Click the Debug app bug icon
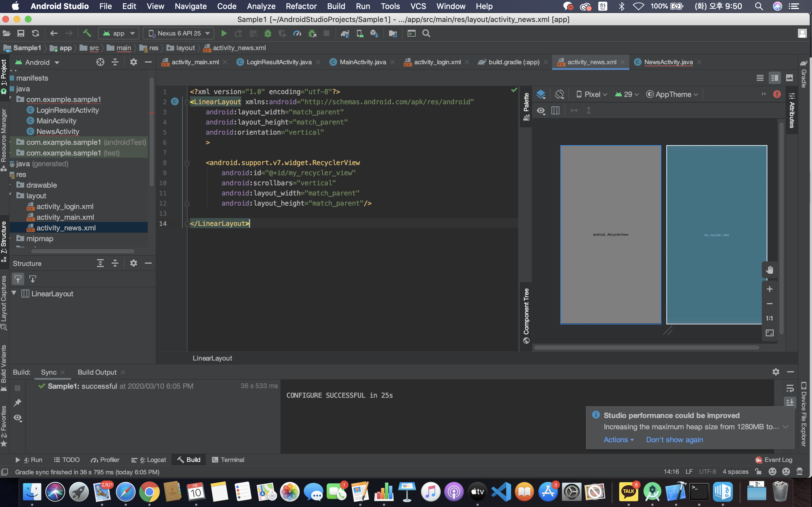 tap(267, 34)
